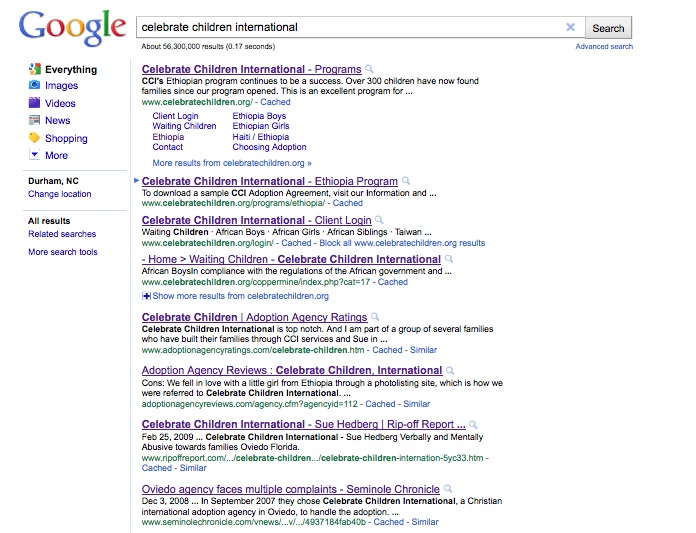Select the Everything icon in sidebar
This screenshot has width=696, height=533.
pos(35,69)
